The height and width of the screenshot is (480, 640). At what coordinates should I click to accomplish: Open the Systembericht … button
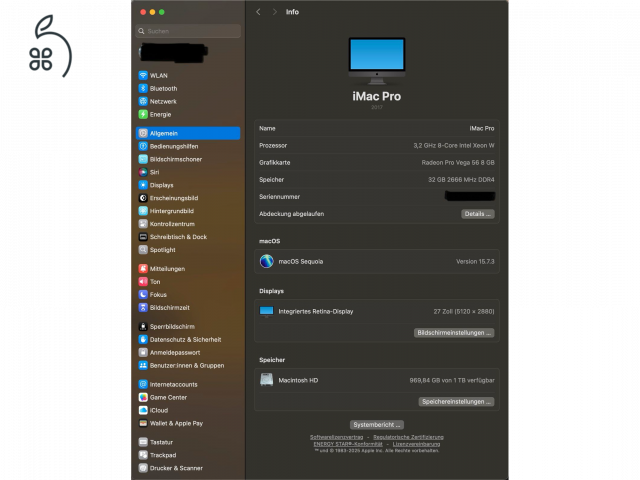pos(377,425)
